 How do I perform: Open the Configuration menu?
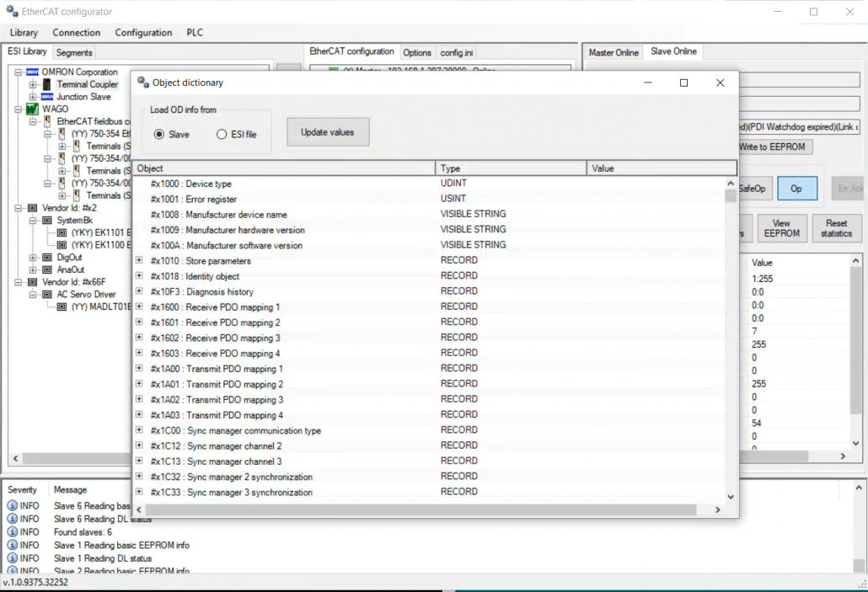[x=143, y=33]
